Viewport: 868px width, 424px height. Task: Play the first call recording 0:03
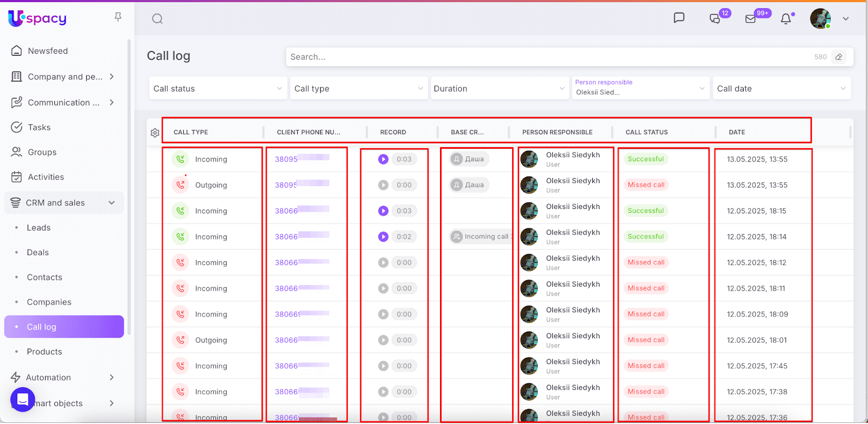point(384,159)
